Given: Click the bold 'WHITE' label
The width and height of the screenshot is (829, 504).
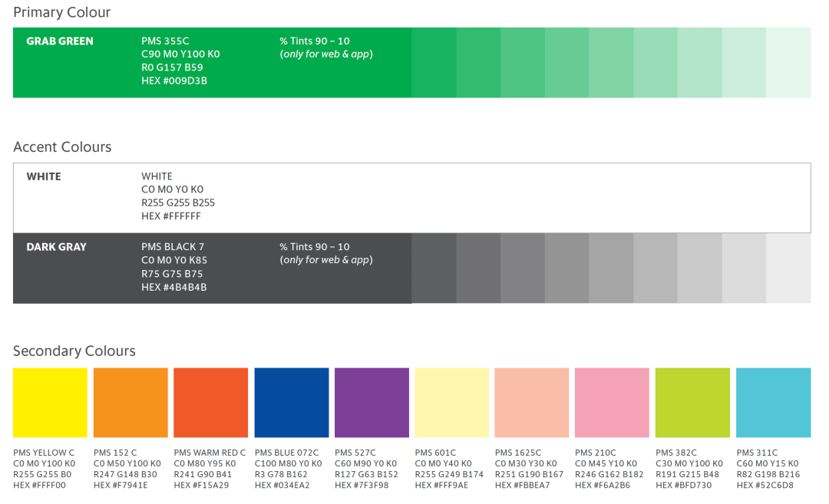Looking at the screenshot, I should pyautogui.click(x=44, y=176).
